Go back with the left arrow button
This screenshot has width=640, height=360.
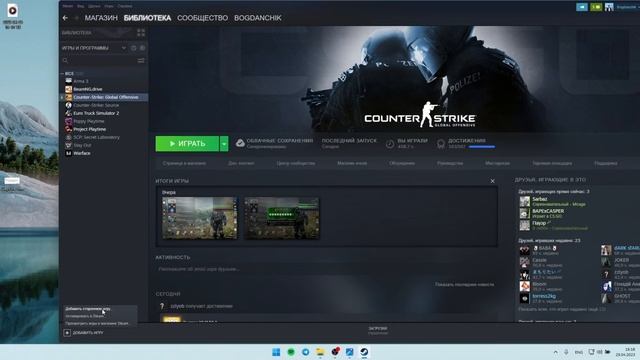point(65,18)
